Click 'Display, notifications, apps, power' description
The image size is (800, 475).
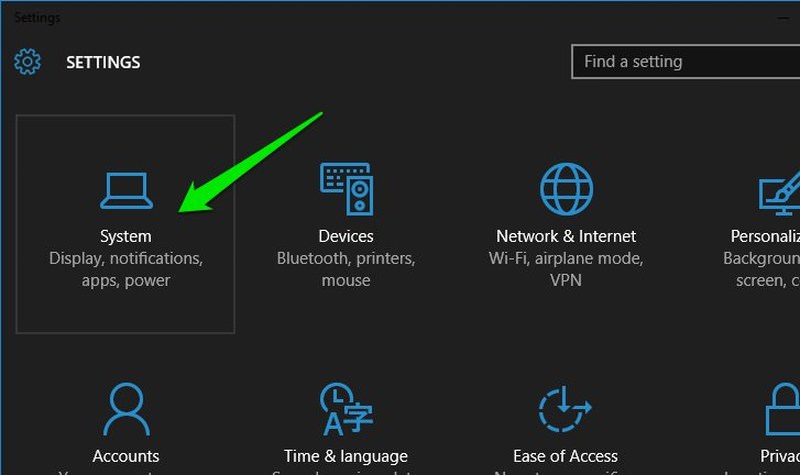pyautogui.click(x=126, y=269)
